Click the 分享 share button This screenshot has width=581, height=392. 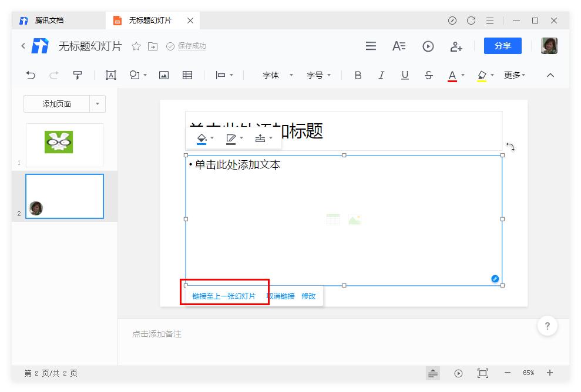click(502, 46)
